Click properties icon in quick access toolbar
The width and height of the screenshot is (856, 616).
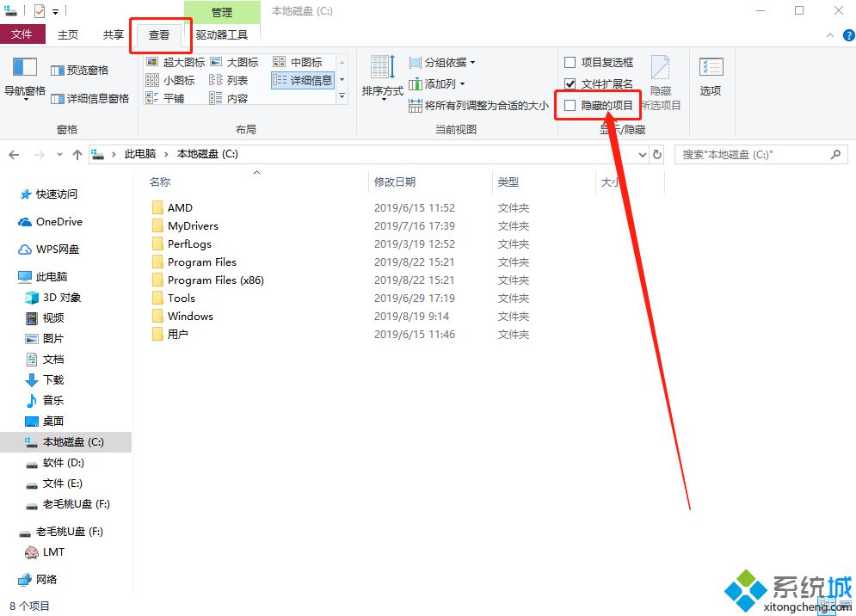click(40, 10)
